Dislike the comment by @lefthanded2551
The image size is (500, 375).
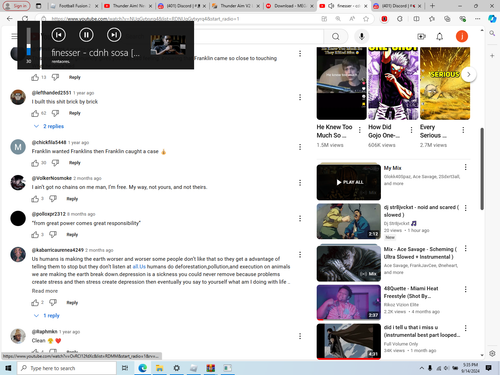[55, 113]
